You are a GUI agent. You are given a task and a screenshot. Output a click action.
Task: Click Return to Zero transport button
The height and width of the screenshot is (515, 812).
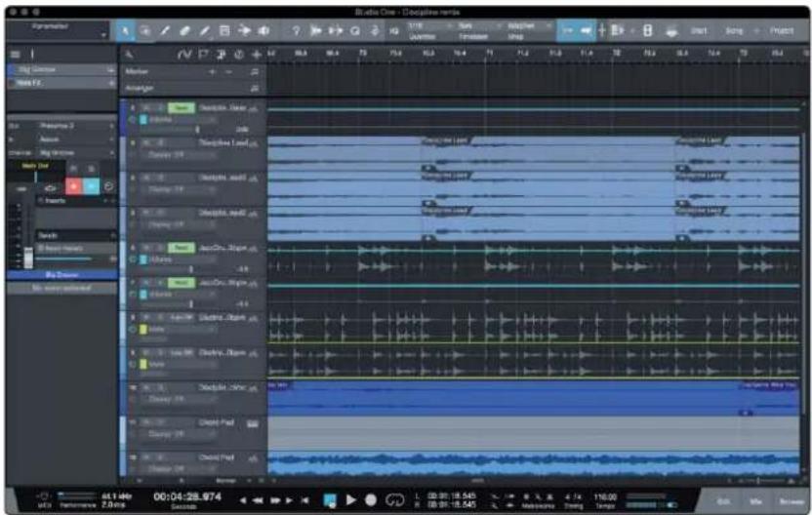(x=305, y=500)
